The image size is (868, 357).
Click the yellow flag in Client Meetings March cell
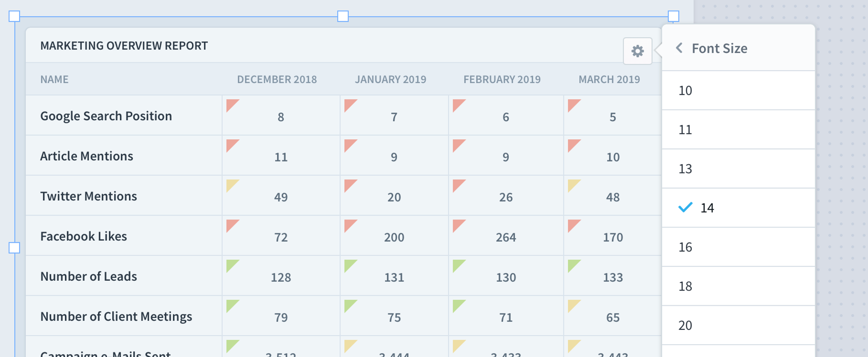click(x=573, y=305)
